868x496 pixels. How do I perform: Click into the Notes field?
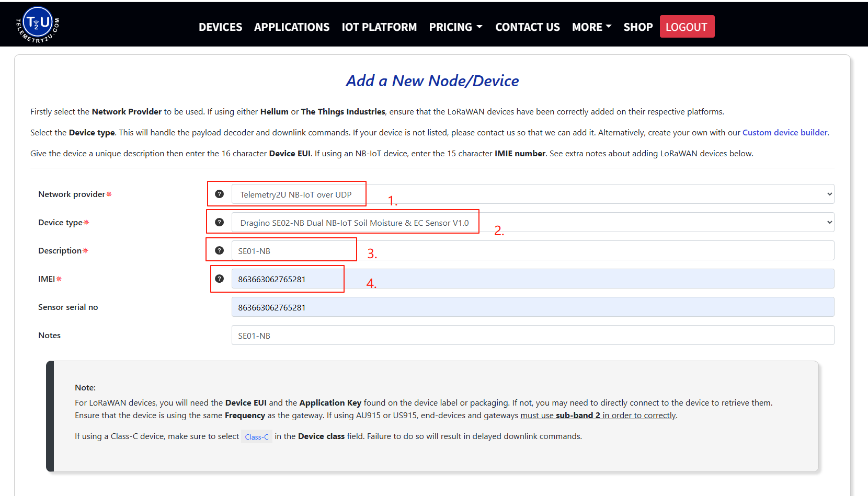point(533,335)
